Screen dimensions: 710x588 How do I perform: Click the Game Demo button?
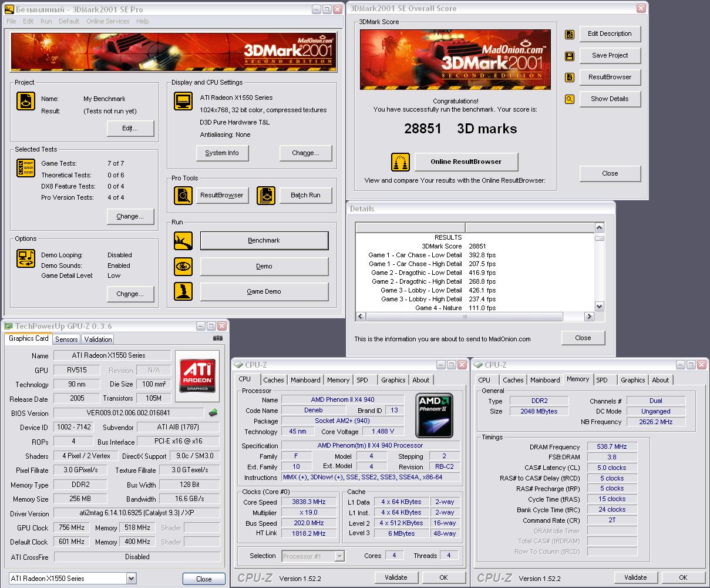(x=264, y=291)
